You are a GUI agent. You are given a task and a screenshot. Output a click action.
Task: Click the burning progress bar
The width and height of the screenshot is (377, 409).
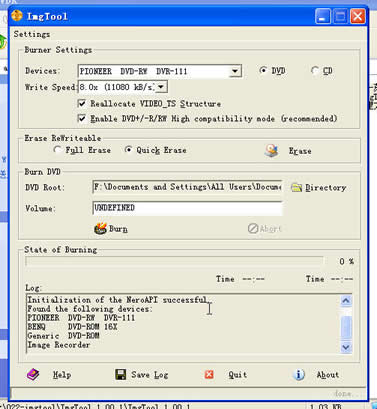coord(174,261)
